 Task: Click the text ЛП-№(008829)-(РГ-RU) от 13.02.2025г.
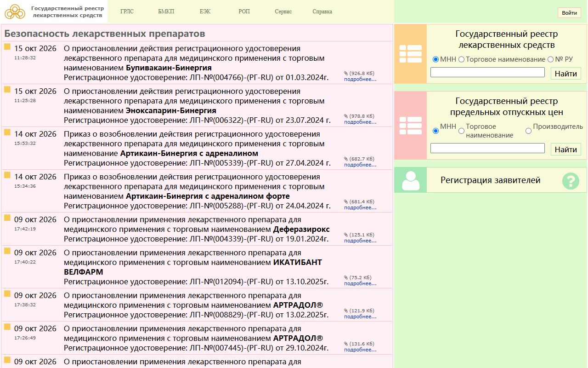coord(259,315)
